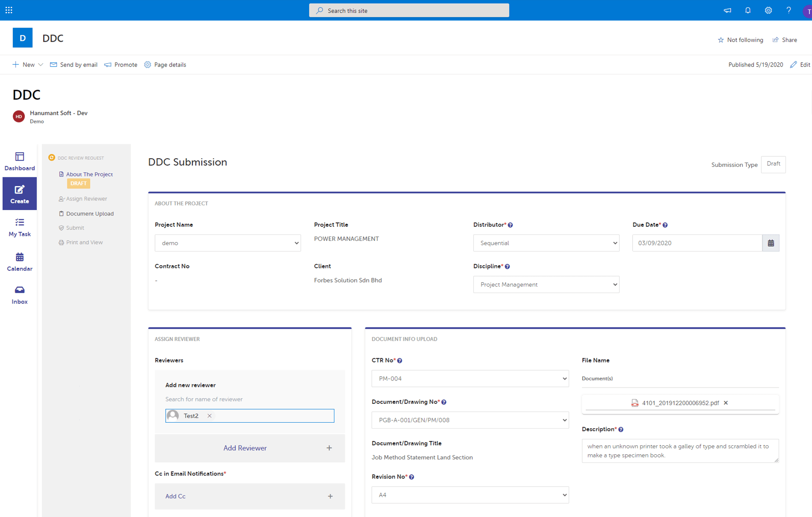
Task: Click the plus icon beside Add Reviewer
Action: click(x=329, y=448)
